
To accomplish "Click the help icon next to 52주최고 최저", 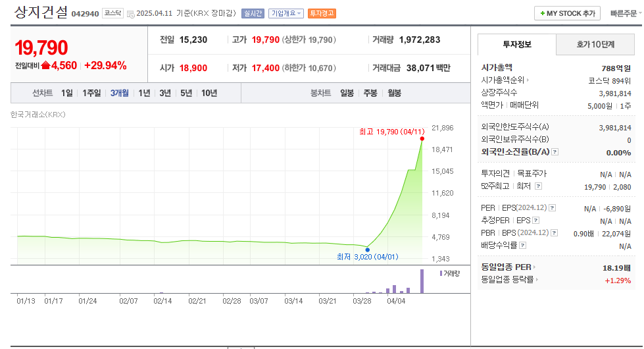I will coord(539,186).
